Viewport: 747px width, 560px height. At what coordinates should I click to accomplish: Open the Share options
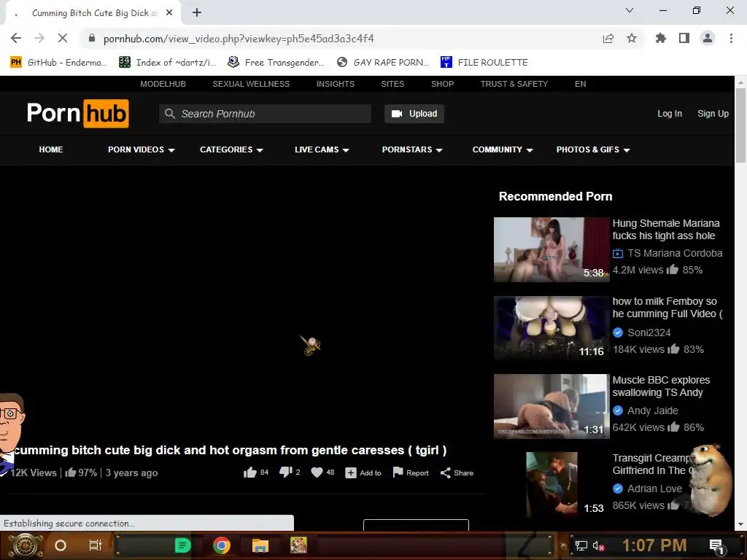457,472
